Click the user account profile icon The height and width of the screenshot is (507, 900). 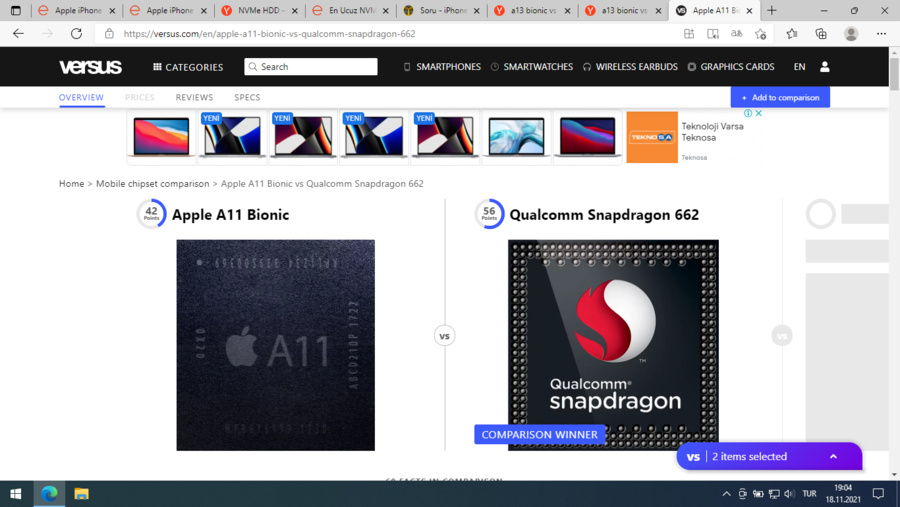pos(825,67)
